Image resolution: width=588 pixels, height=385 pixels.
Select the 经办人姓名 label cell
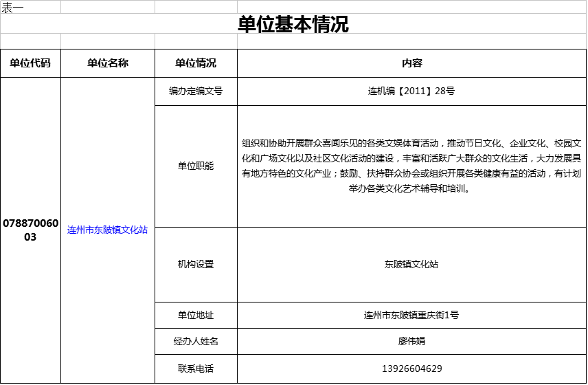(x=196, y=342)
